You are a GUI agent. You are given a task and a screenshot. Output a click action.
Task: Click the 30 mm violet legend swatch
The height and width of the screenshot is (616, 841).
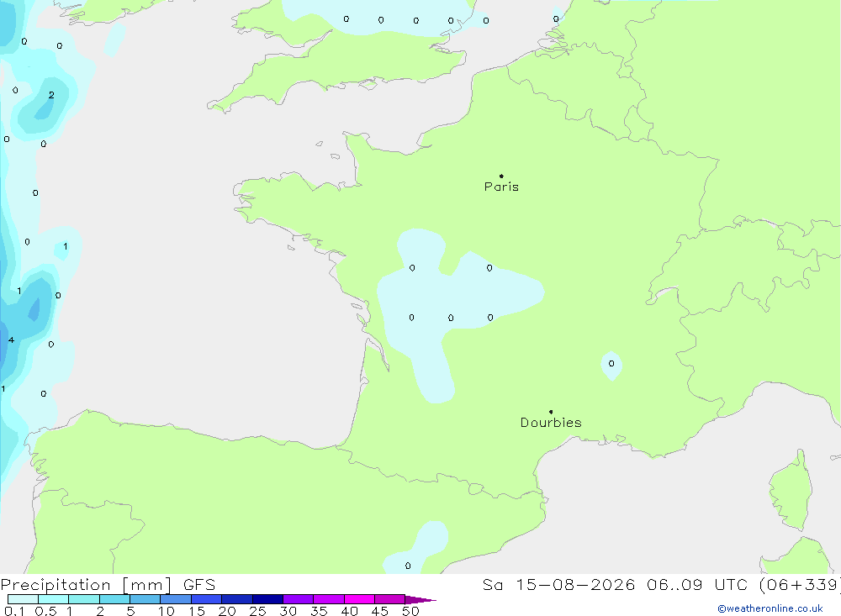tap(298, 599)
